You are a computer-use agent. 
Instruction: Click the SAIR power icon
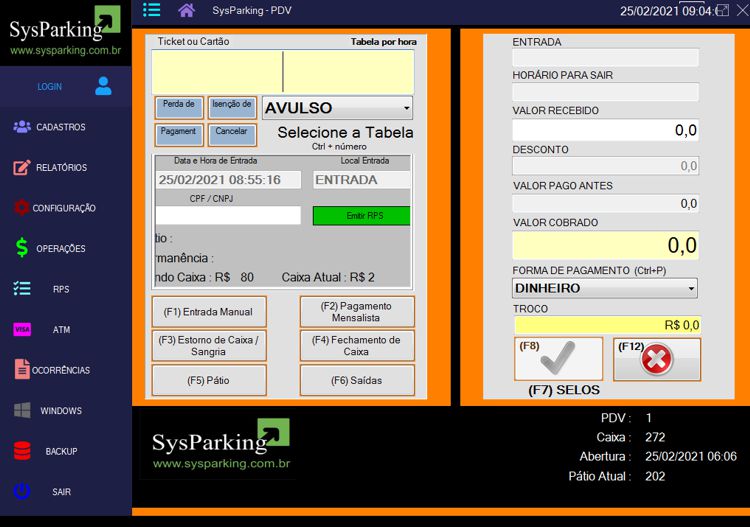(x=22, y=492)
